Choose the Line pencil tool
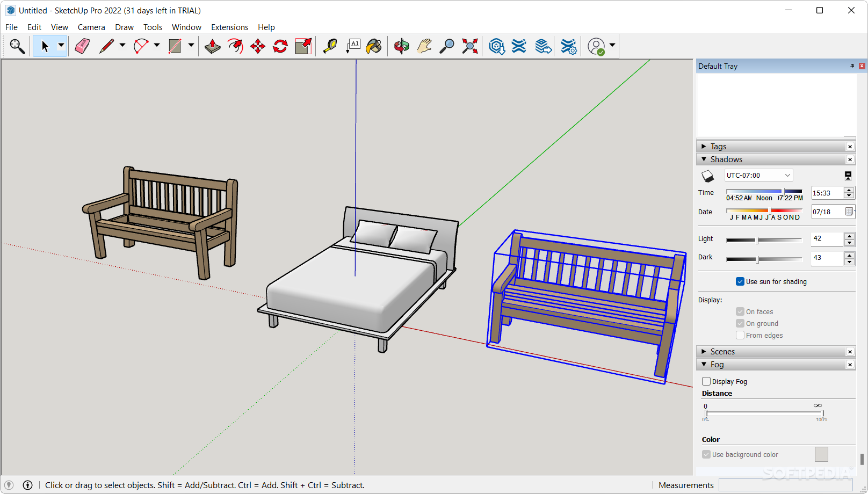The image size is (868, 494). (107, 47)
